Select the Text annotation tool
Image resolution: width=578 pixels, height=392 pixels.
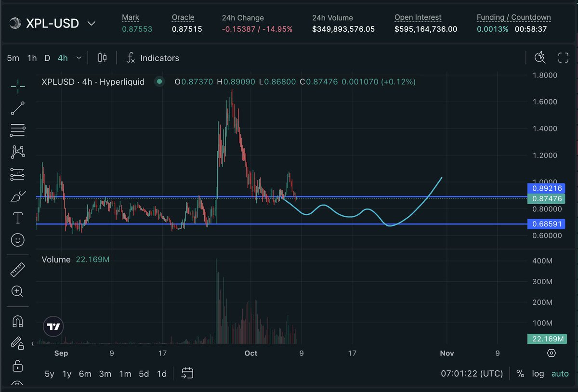pyautogui.click(x=18, y=218)
